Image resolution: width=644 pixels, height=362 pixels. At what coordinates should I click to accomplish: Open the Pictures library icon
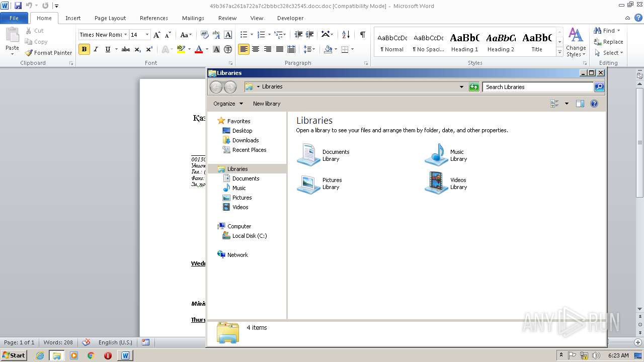308,183
